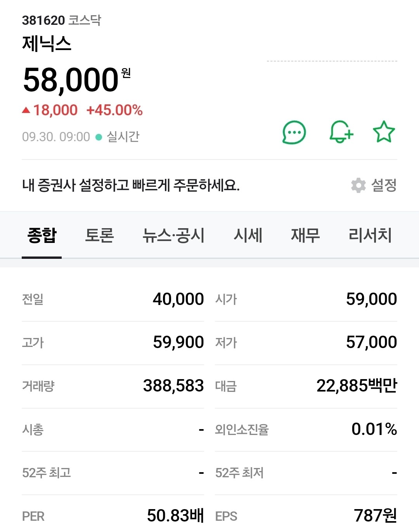This screenshot has height=532, width=419.
Task: Select the 거래량 388,583 row
Action: [x=113, y=386]
